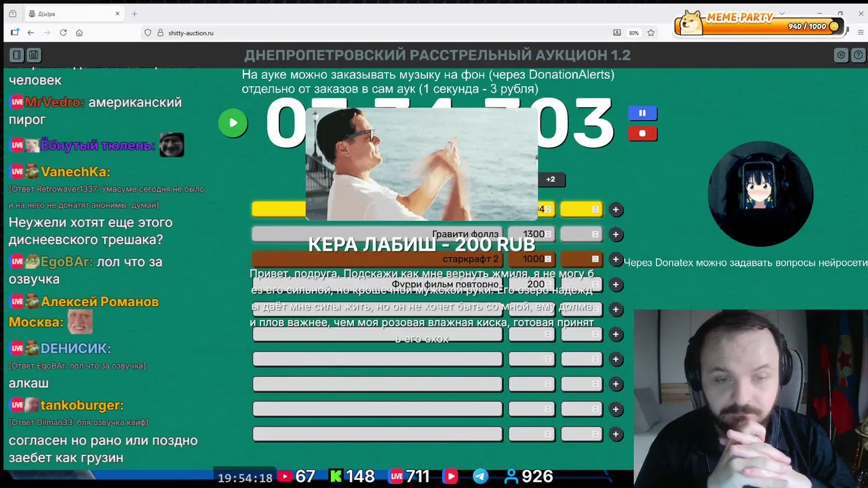The width and height of the screenshot is (868, 488).
Task: Go forward in the browser
Action: click(x=47, y=33)
